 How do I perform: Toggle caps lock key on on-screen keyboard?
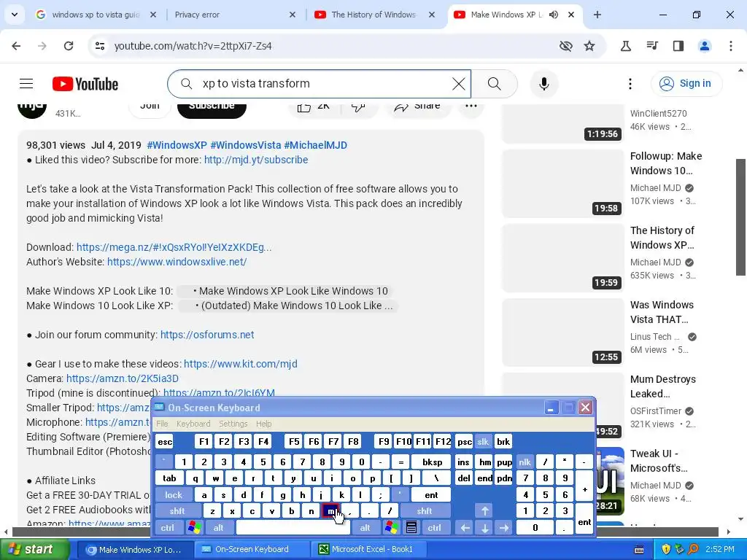174,495
